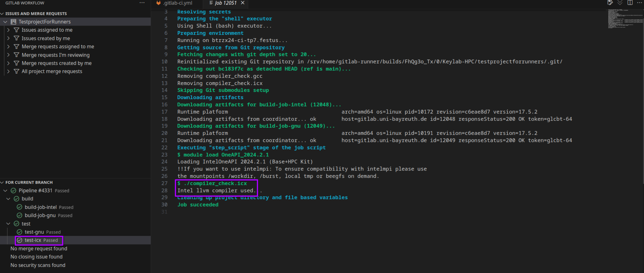This screenshot has width=644, height=273.
Task: Click build-job-intel passed check icon
Action: [x=19, y=207]
